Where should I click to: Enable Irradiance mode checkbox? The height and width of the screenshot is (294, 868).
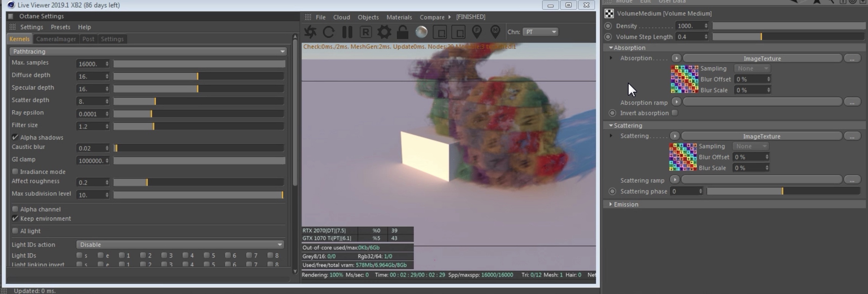15,172
